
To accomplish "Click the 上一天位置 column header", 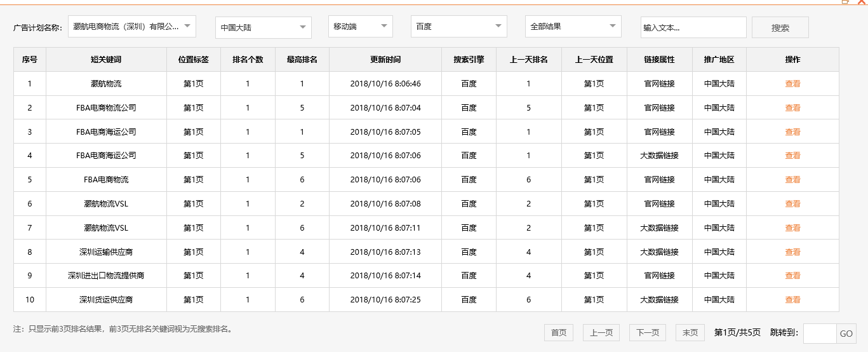I will [x=594, y=60].
